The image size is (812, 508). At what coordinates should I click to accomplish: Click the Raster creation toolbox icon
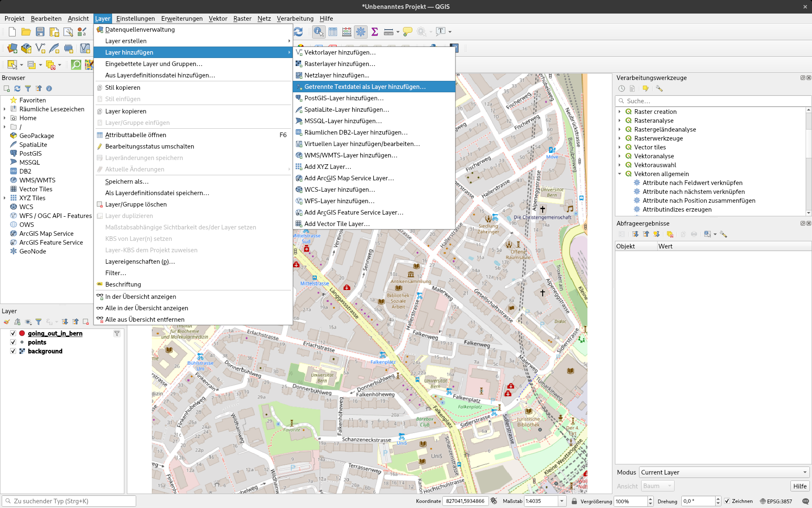(628, 112)
